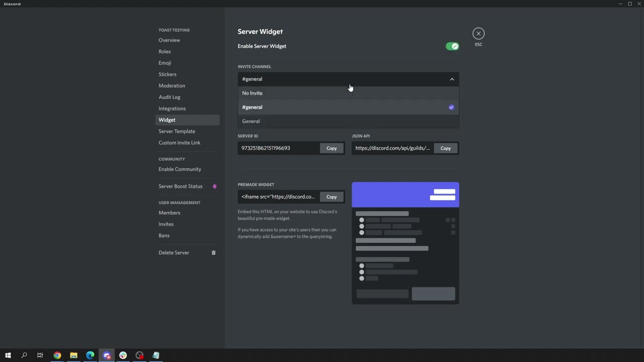
Task: Open the Windows Start menu
Action: click(x=8, y=355)
